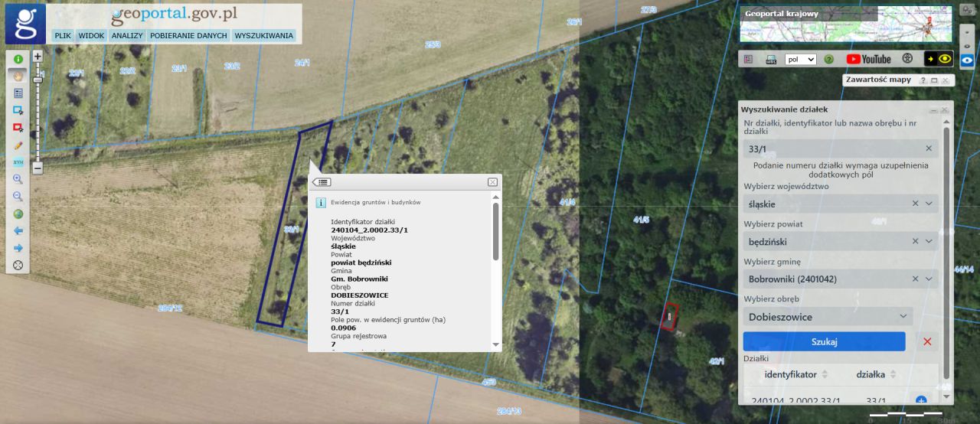Expand the gmina Bobrowniki dropdown

pyautogui.click(x=929, y=279)
